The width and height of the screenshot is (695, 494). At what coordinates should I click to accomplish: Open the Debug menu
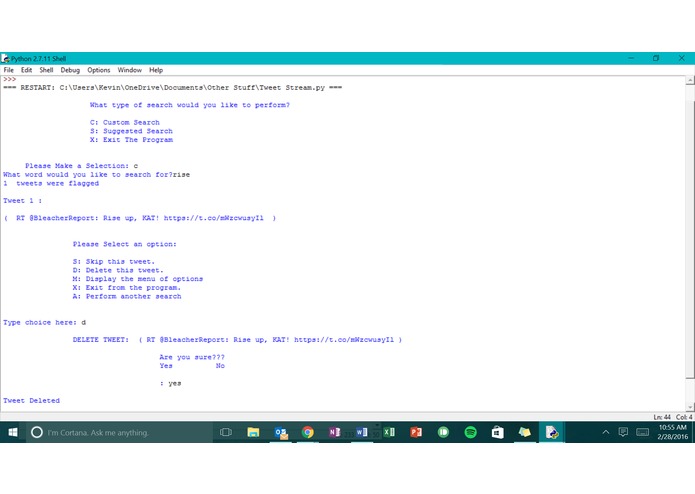tap(70, 70)
